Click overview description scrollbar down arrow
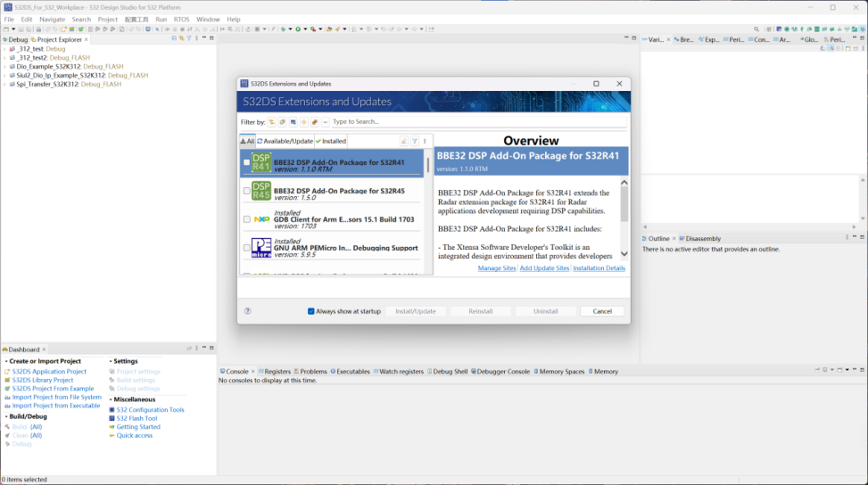 pyautogui.click(x=624, y=254)
